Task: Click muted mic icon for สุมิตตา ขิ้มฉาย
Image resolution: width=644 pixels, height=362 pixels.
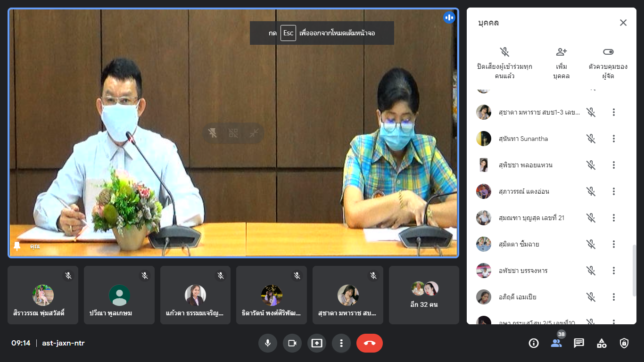Action: click(x=591, y=244)
